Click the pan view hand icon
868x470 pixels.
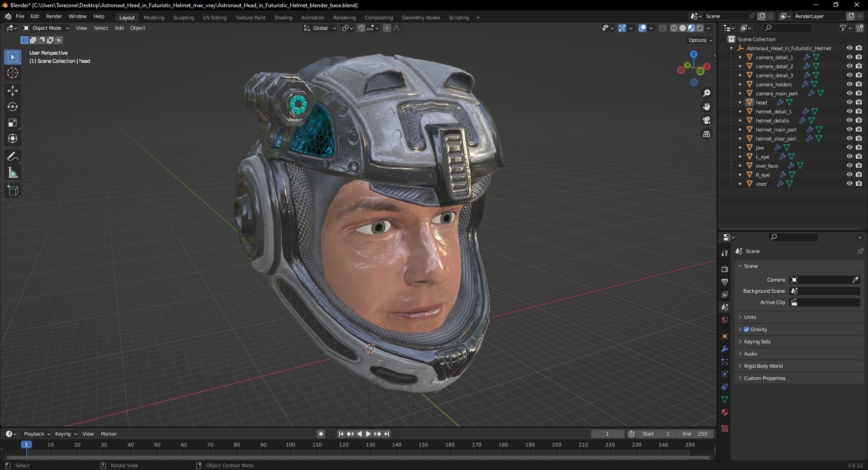point(707,107)
